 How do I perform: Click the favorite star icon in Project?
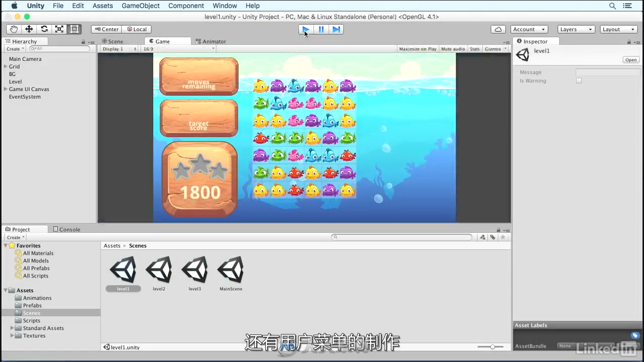503,237
